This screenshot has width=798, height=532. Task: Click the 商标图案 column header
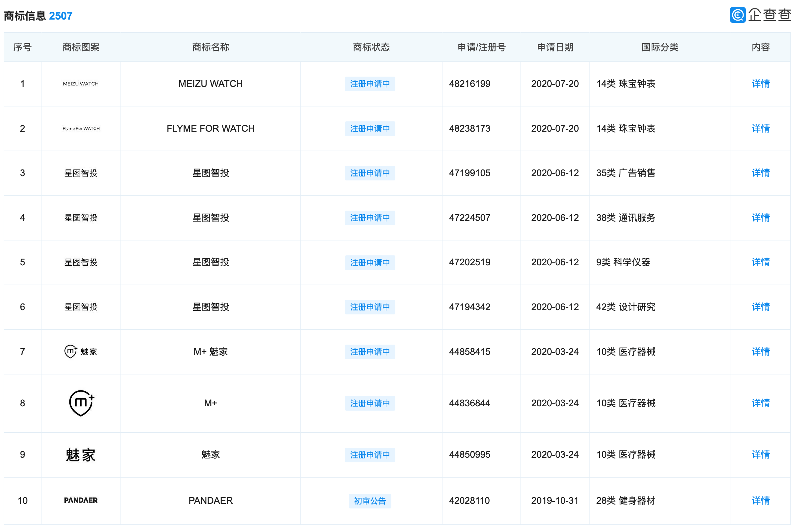tap(81, 47)
